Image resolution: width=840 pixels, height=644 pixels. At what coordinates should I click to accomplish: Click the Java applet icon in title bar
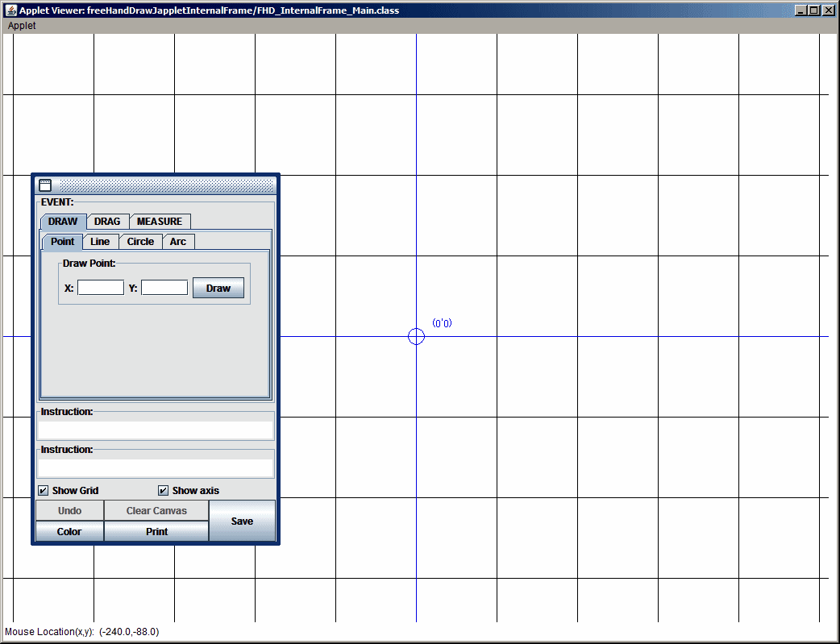pos(10,10)
